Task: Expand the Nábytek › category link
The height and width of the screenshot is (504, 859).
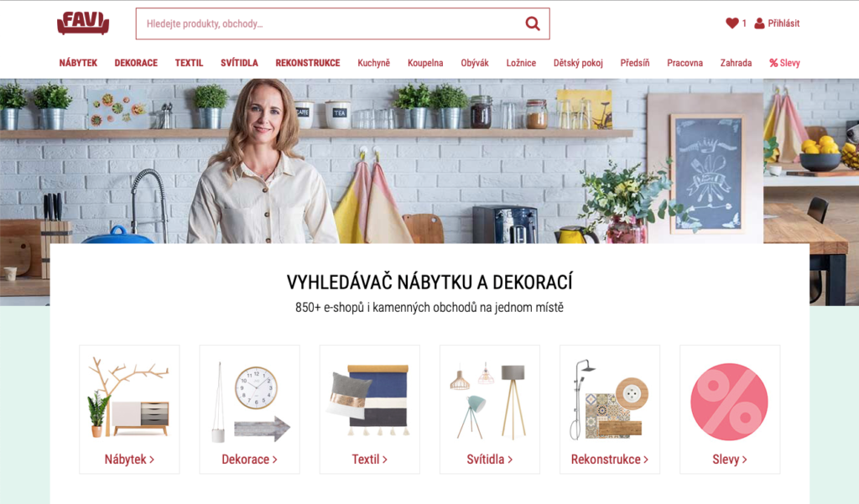Action: coord(129,459)
